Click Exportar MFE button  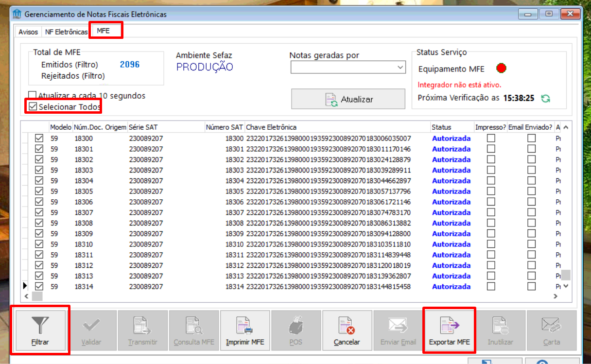450,330
